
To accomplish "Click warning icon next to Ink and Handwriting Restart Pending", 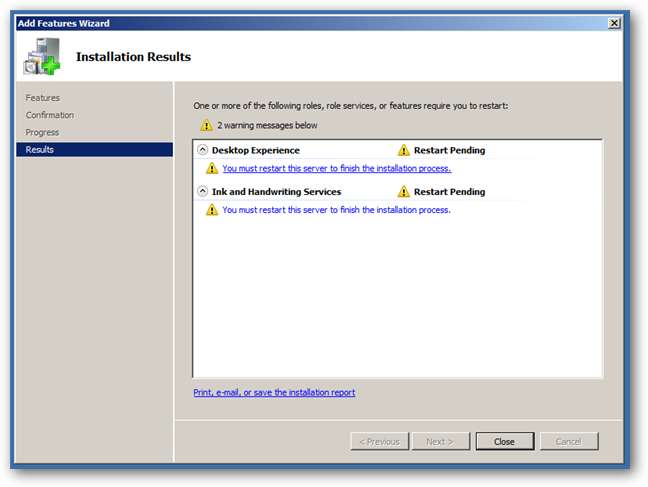I will click(403, 192).
